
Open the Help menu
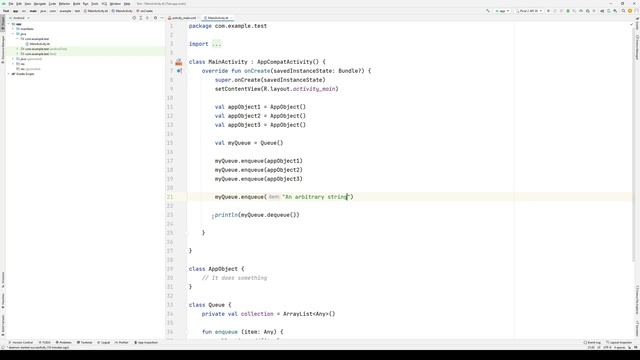click(127, 4)
